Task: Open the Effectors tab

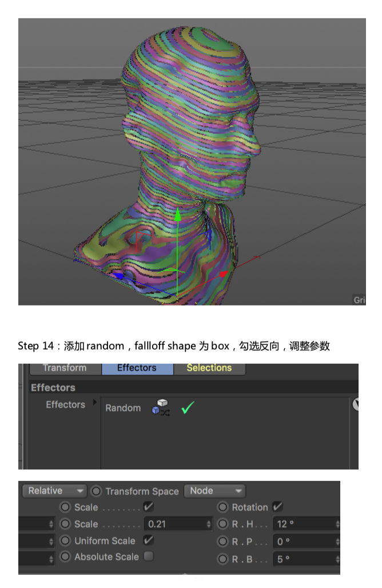Action: (137, 368)
